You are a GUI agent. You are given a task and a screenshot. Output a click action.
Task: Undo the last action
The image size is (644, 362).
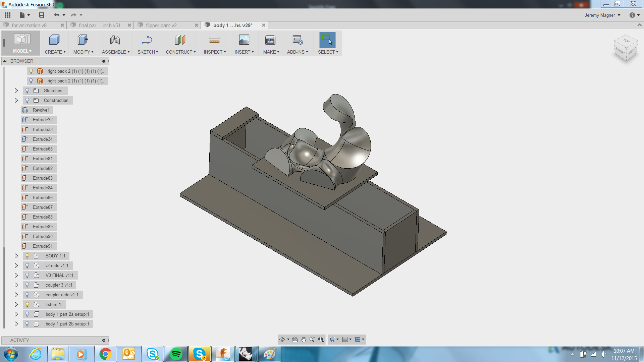click(x=57, y=15)
